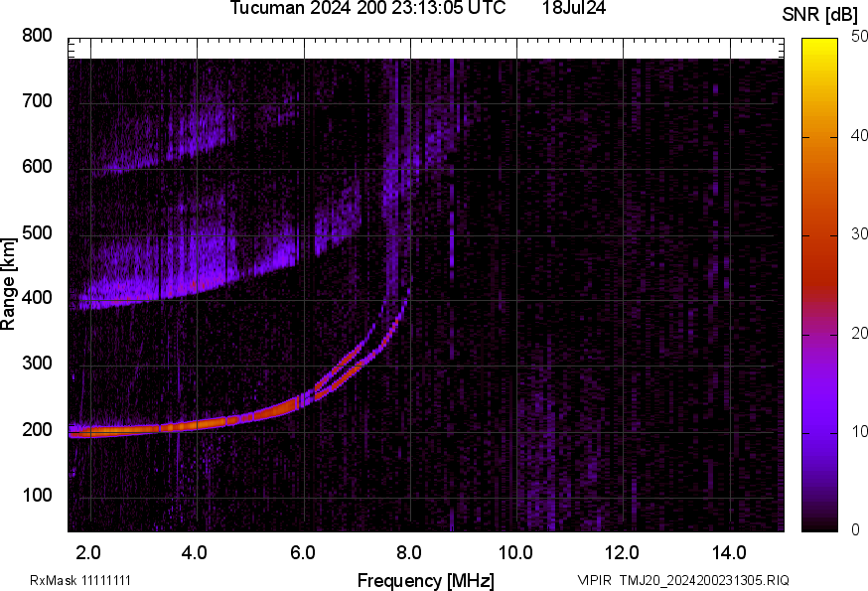Click the frequency axis tick '14.0'
Viewport: 868px width, 591px height.
pyautogui.click(x=729, y=552)
